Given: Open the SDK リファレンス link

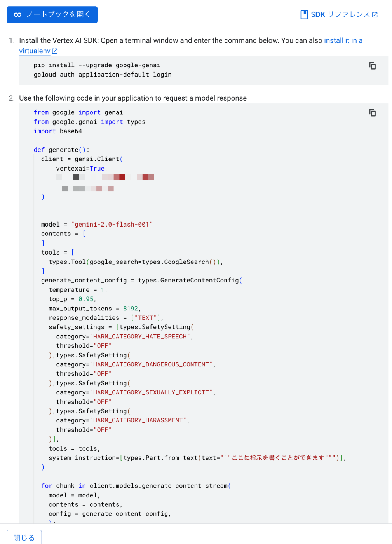Looking at the screenshot, I should [339, 15].
